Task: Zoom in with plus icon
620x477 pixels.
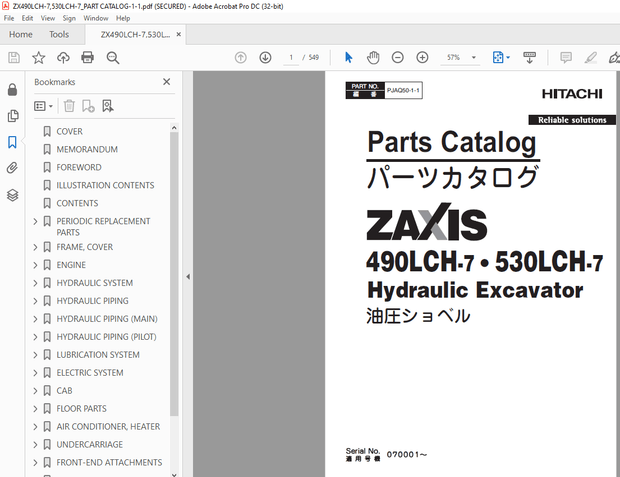Action: (x=422, y=58)
